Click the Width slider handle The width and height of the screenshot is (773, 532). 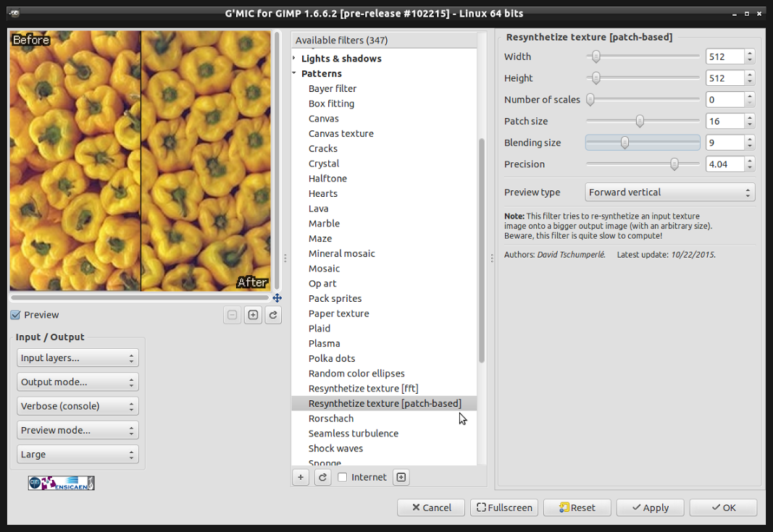coord(596,56)
